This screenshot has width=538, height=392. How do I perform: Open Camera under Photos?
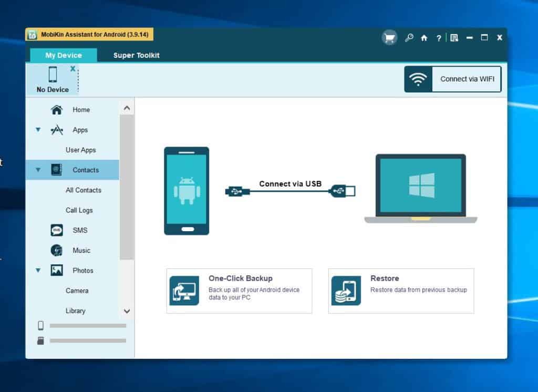(x=77, y=291)
